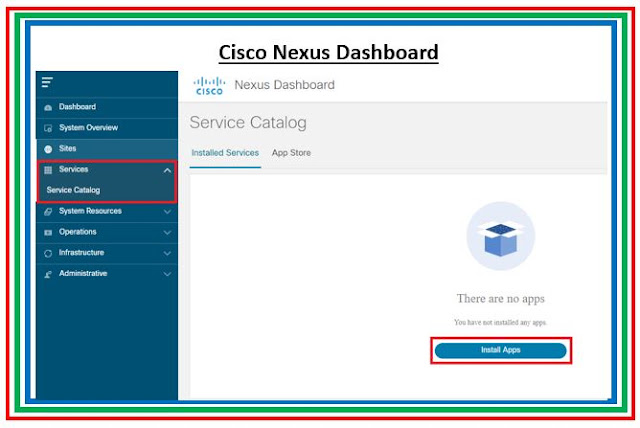Expand the System Resources chevron
Image resolution: width=640 pixels, height=428 pixels.
click(x=167, y=212)
